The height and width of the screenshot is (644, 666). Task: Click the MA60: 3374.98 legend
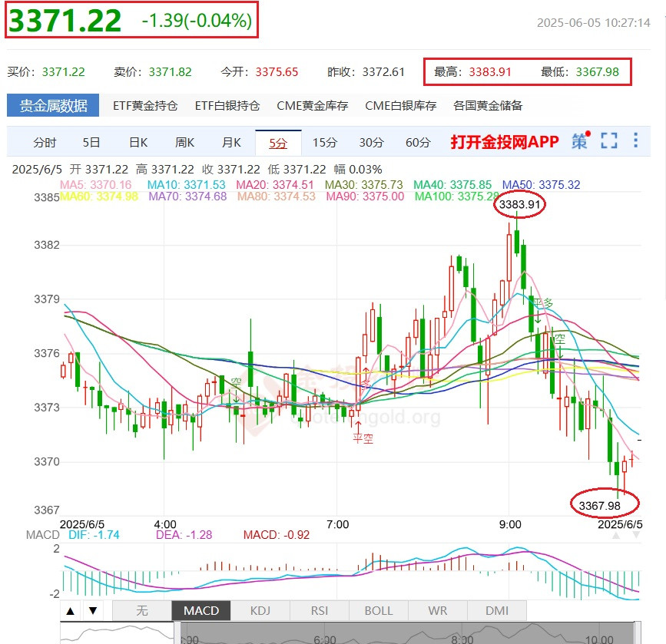click(x=99, y=197)
